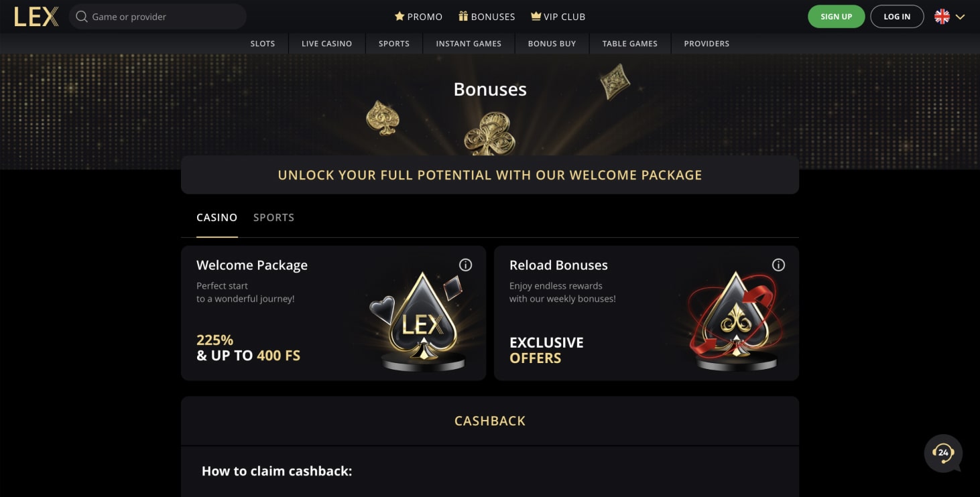The height and width of the screenshot is (497, 980).
Task: Click the crown VIP Club icon
Action: pyautogui.click(x=536, y=17)
